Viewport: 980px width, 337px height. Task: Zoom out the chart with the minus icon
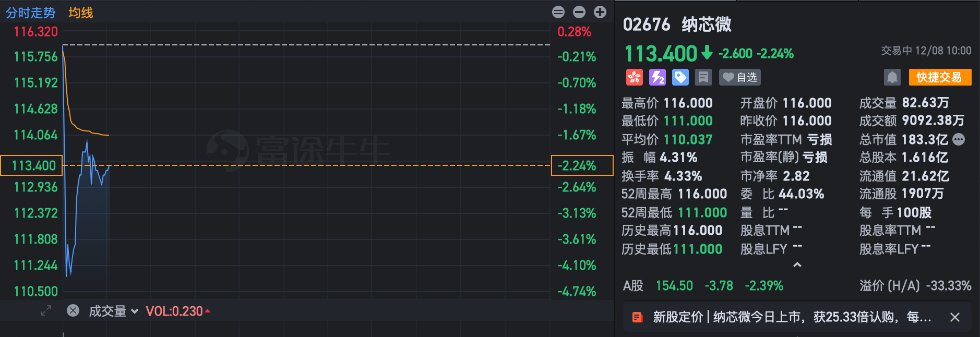[578, 11]
